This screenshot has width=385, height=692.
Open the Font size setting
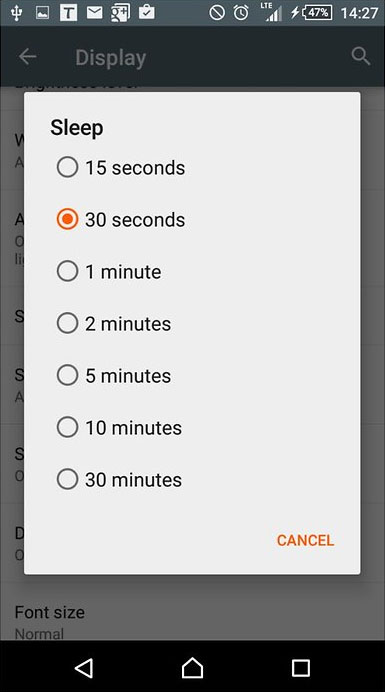192,621
